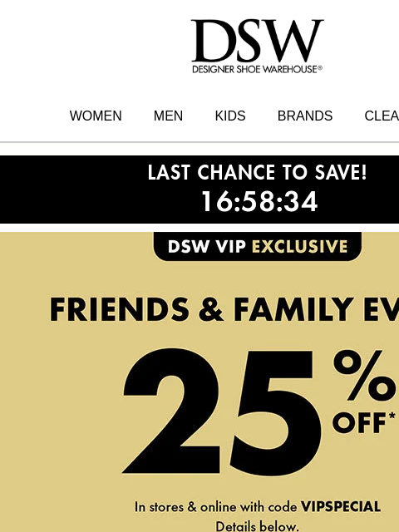Go to the KIDS section
The image size is (399, 532).
pyautogui.click(x=230, y=116)
